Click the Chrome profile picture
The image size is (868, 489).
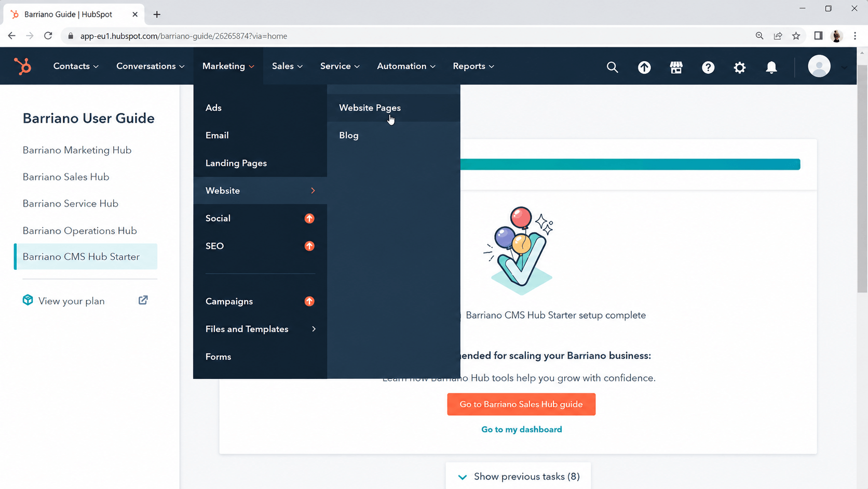[836, 36]
